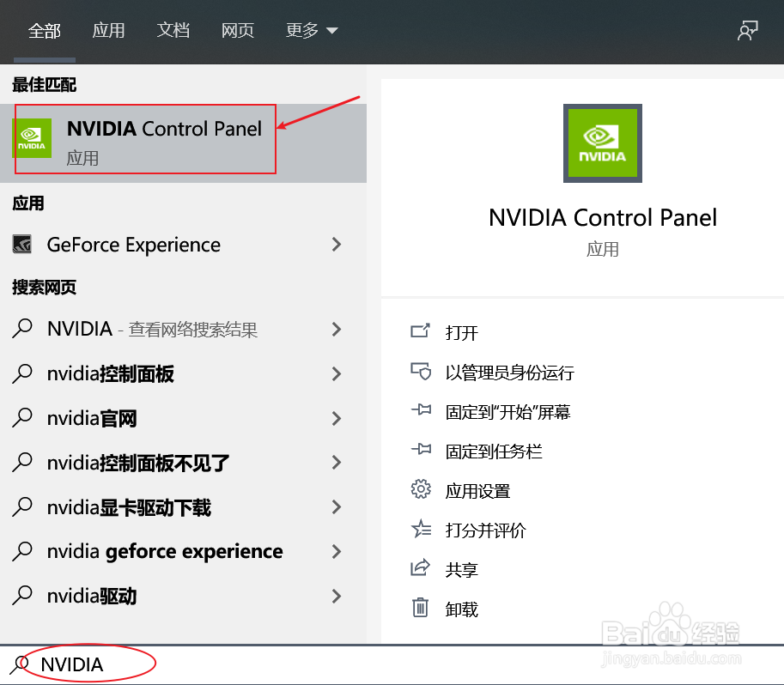
Task: Click 打开 to launch NVIDIA Control Panel
Action: pos(461,332)
